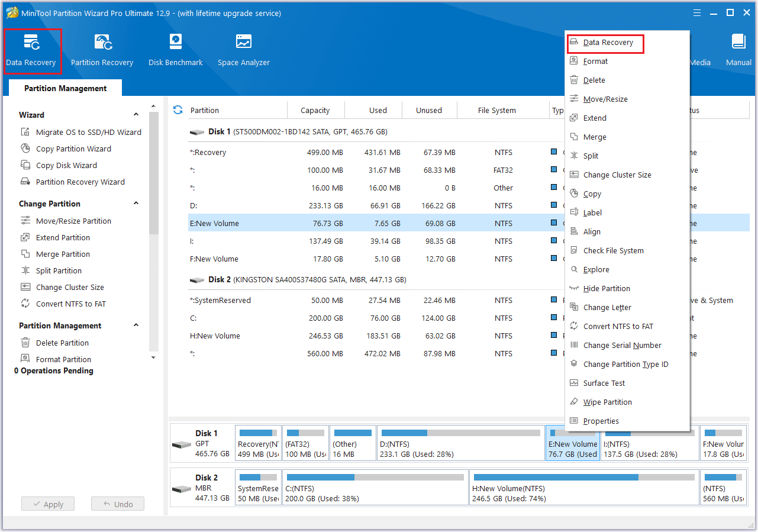Image resolution: width=758 pixels, height=532 pixels.
Task: Choose Surface Test in context menu
Action: pyautogui.click(x=627, y=383)
